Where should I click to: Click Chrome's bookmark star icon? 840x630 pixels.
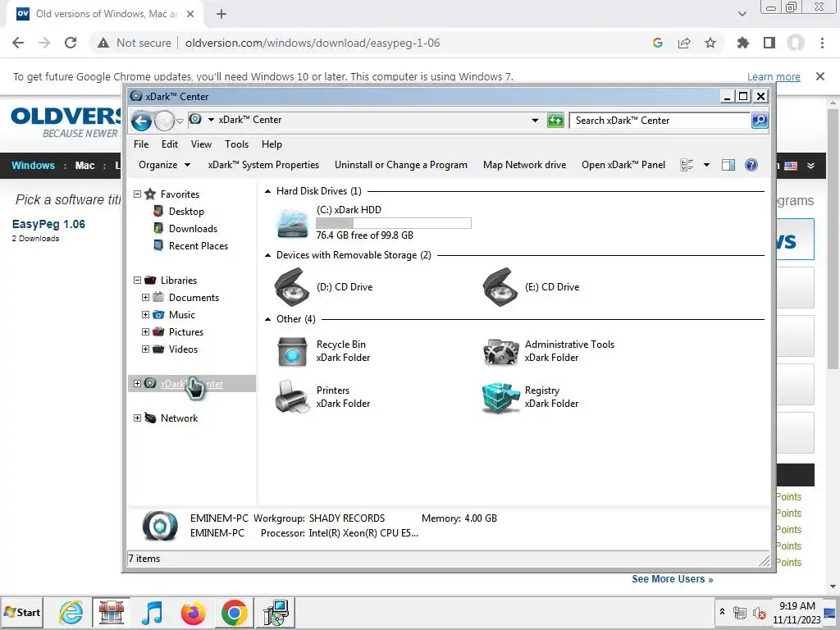pyautogui.click(x=710, y=43)
